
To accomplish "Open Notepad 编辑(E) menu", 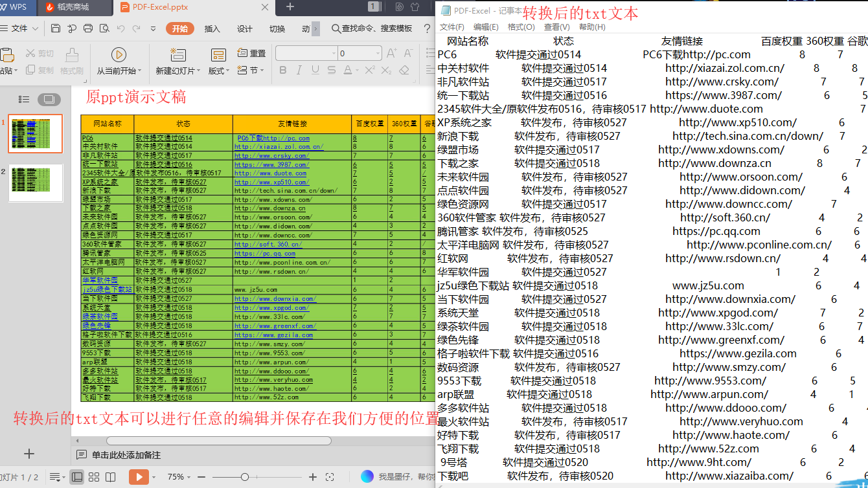I will 486,27.
